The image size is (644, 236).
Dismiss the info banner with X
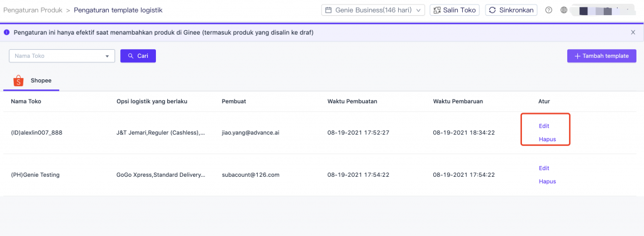click(x=633, y=33)
